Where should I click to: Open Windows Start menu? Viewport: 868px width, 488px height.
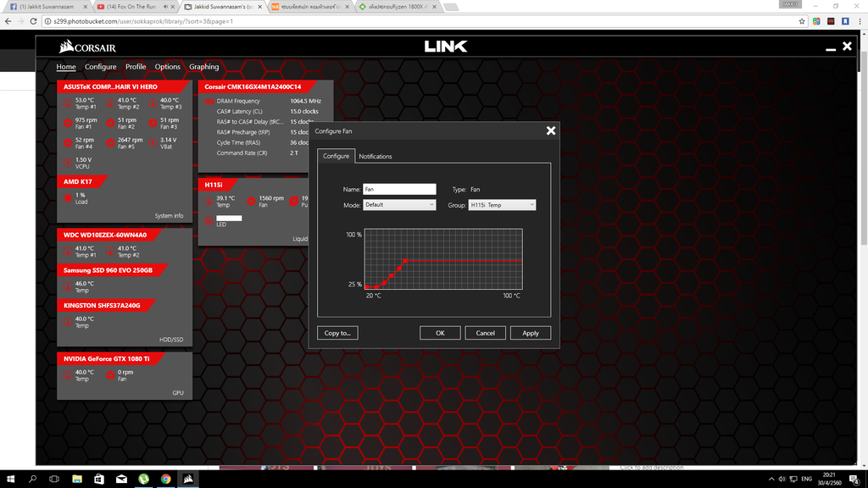click(x=10, y=480)
